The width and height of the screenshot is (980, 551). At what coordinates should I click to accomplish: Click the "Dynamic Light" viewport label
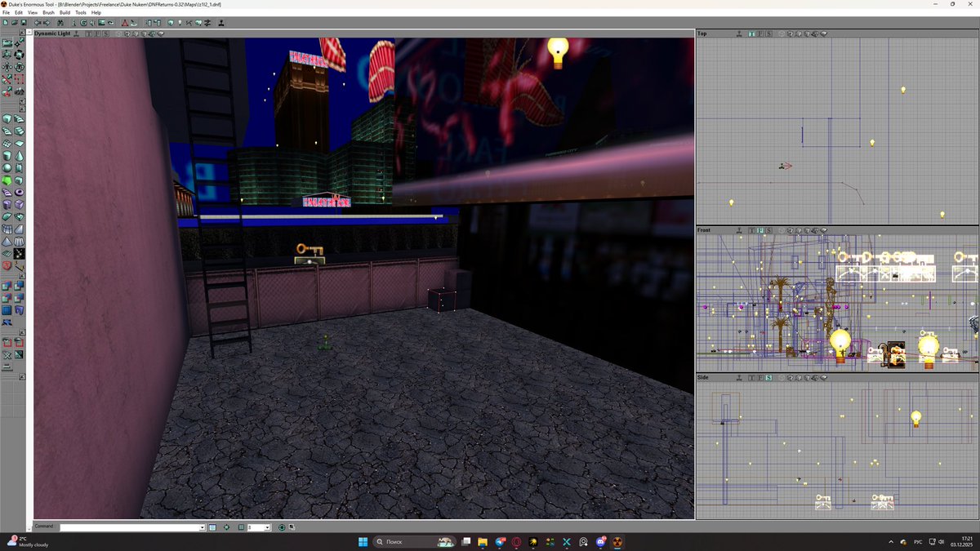coord(52,33)
